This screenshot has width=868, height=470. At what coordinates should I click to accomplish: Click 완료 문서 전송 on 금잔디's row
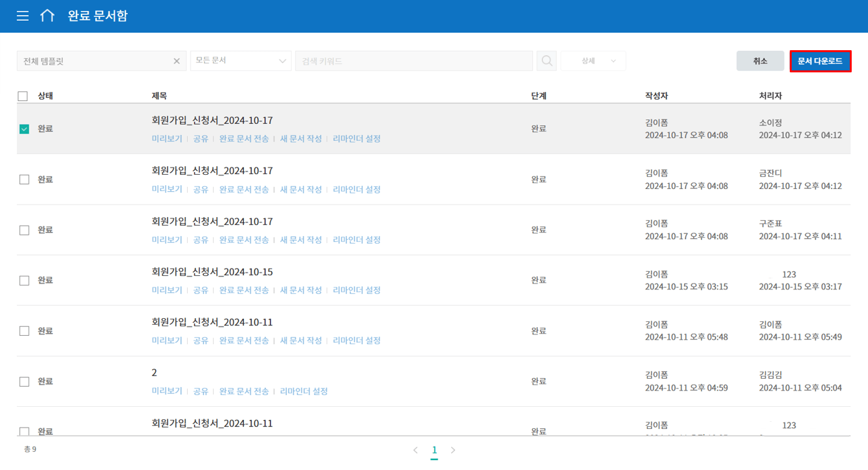click(x=244, y=189)
